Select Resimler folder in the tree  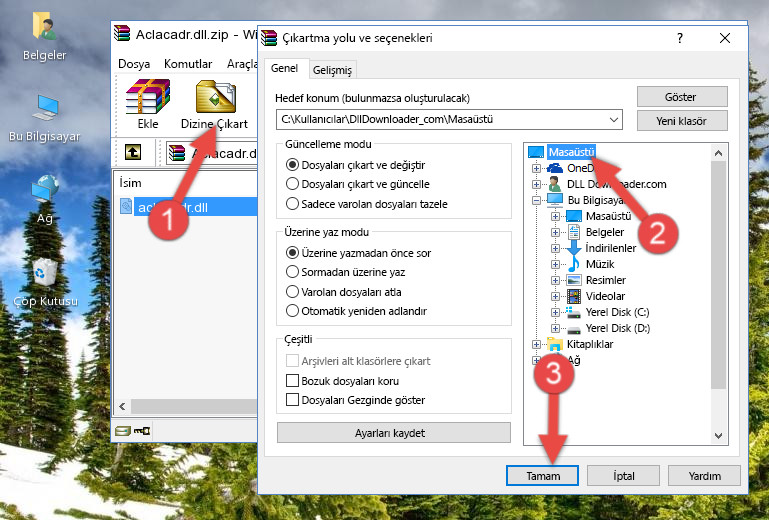point(606,280)
